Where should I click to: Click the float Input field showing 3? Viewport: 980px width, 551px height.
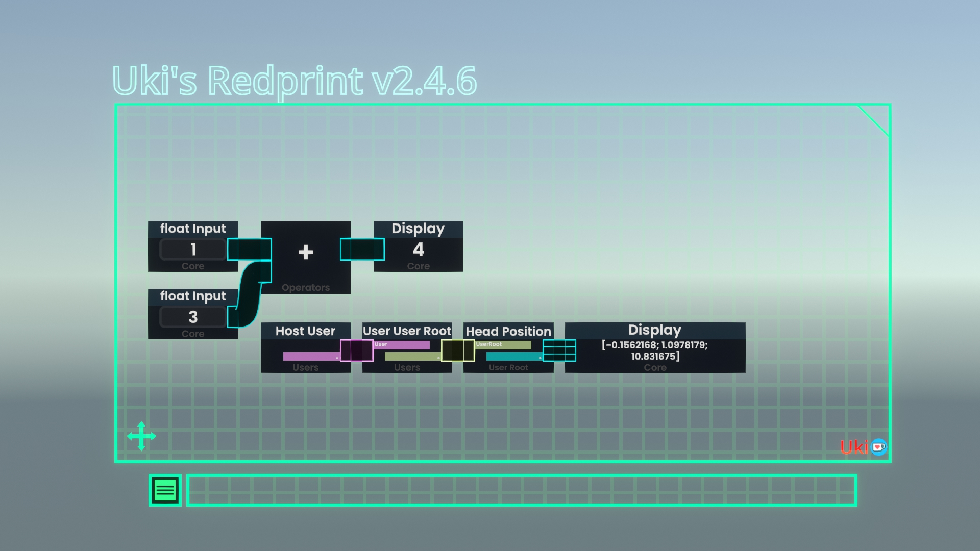pos(193,317)
